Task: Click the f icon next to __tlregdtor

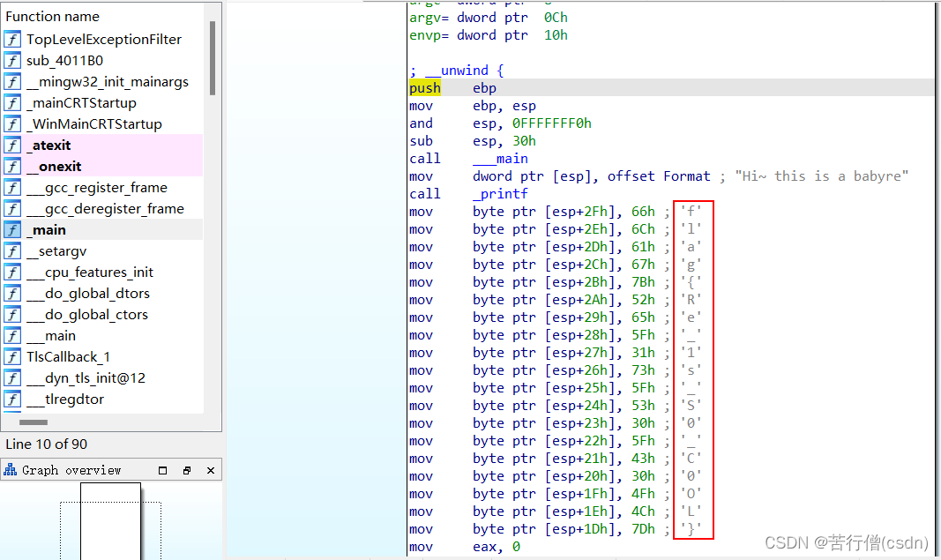Action: (x=11, y=399)
